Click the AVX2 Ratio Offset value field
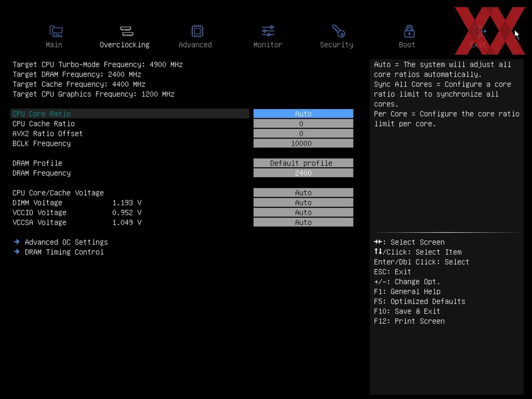The height and width of the screenshot is (399, 532). click(x=303, y=133)
